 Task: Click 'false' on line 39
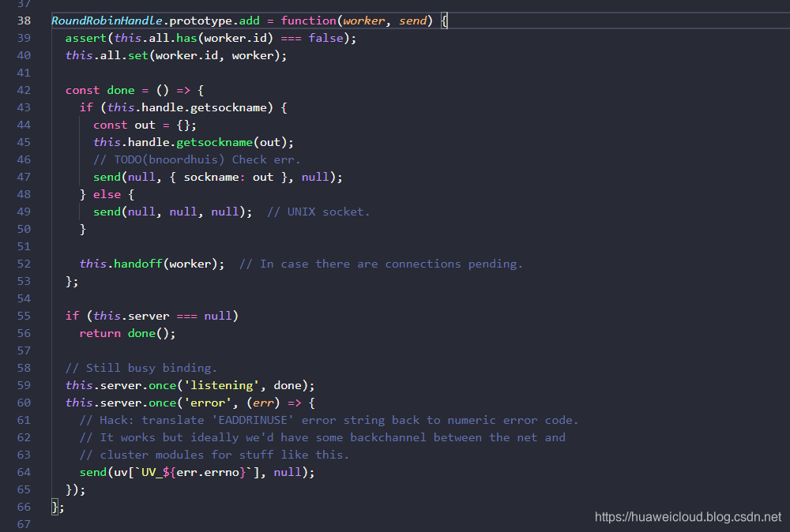tap(325, 38)
